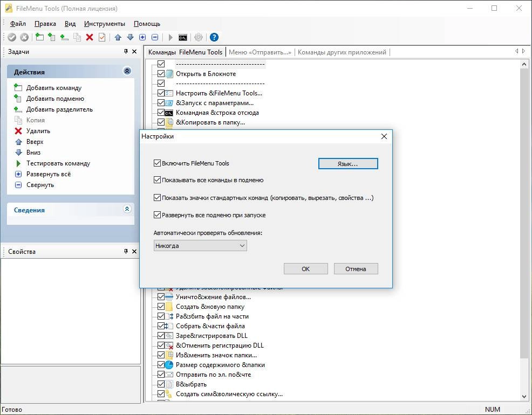
Task: Uncheck Показывать все команды в подменю
Action: (x=157, y=180)
